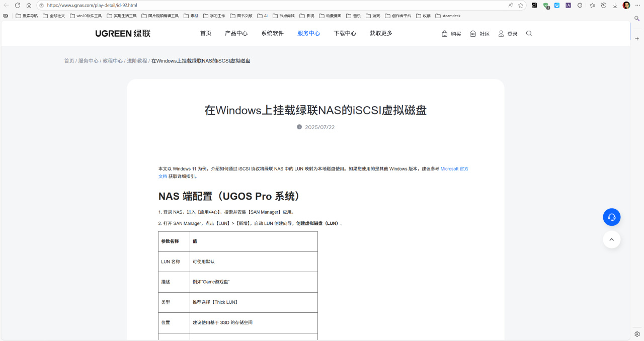Click the browser back arrow

pyautogui.click(x=7, y=5)
